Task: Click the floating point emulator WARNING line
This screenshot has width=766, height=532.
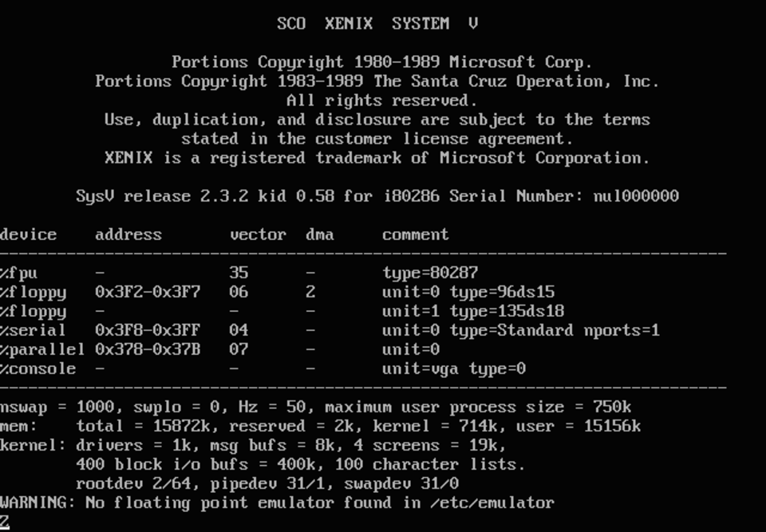Action: tap(277, 502)
